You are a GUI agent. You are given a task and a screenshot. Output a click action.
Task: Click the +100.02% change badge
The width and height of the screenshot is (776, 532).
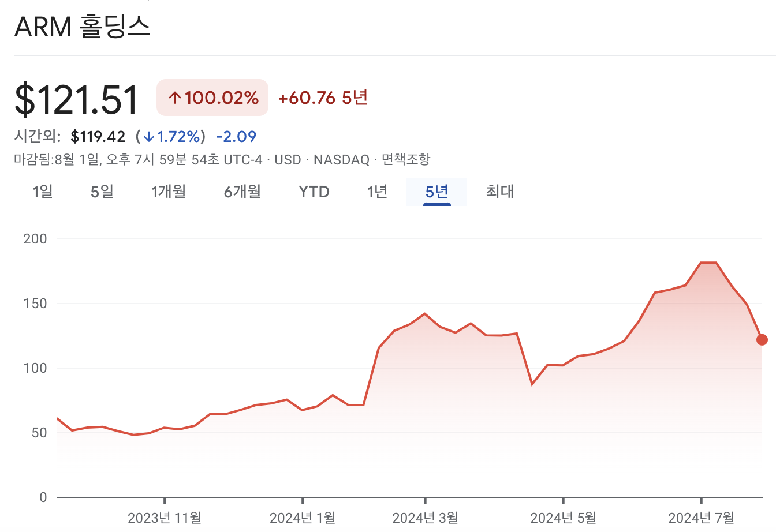click(x=212, y=98)
